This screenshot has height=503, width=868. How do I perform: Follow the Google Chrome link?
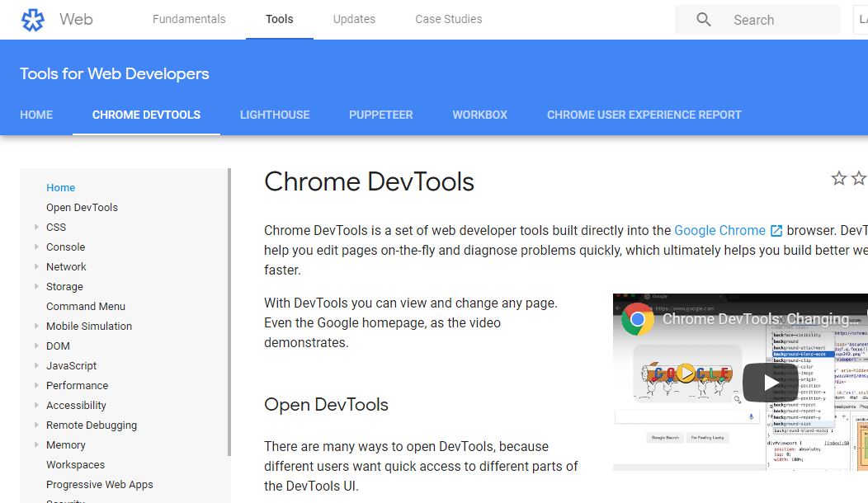[x=719, y=231]
